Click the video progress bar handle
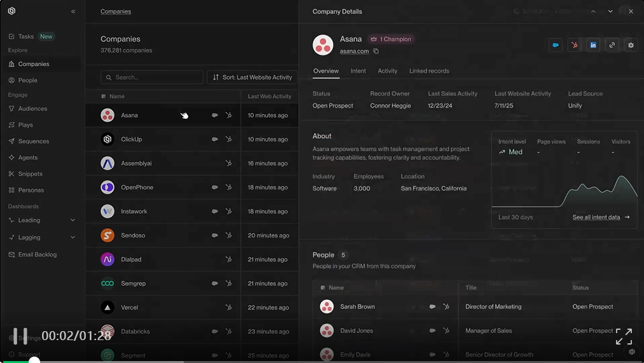The height and width of the screenshot is (363, 644). [34, 360]
